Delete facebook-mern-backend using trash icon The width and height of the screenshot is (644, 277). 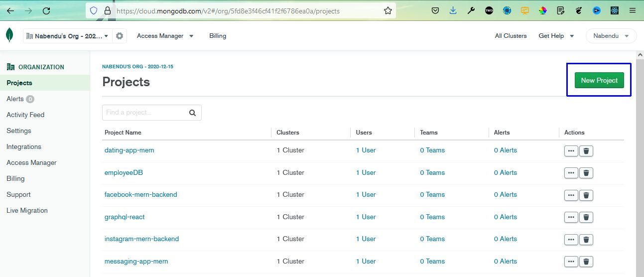pyautogui.click(x=586, y=195)
